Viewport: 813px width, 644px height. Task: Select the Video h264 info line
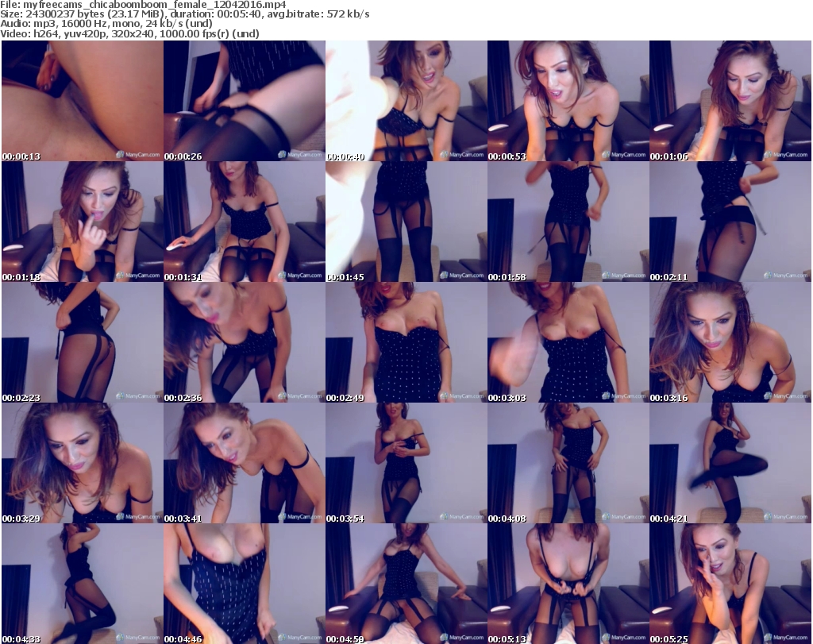tap(129, 33)
